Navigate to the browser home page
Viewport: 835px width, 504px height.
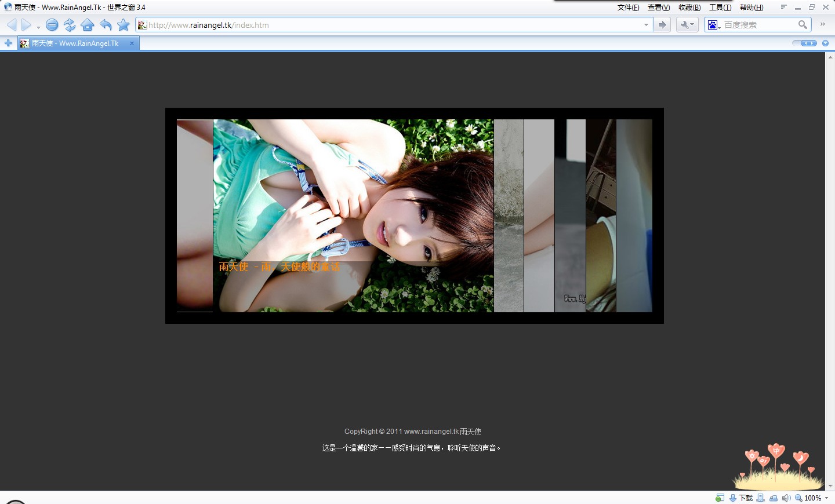tap(88, 25)
